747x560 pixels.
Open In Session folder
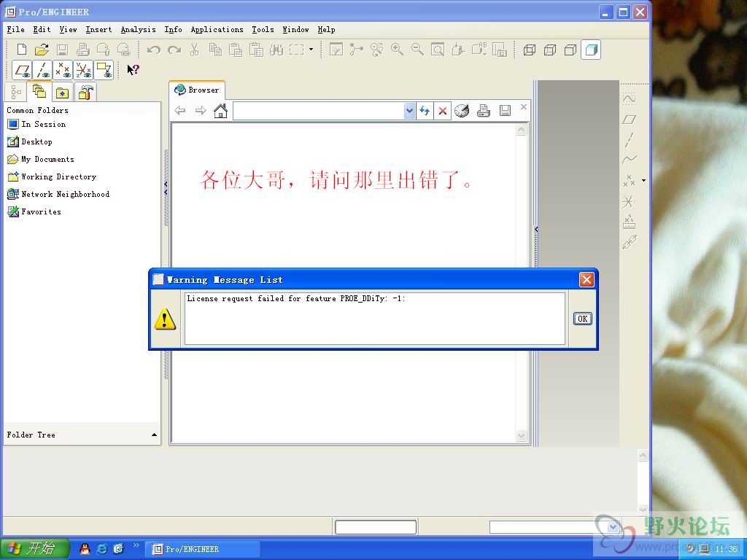pyautogui.click(x=36, y=124)
